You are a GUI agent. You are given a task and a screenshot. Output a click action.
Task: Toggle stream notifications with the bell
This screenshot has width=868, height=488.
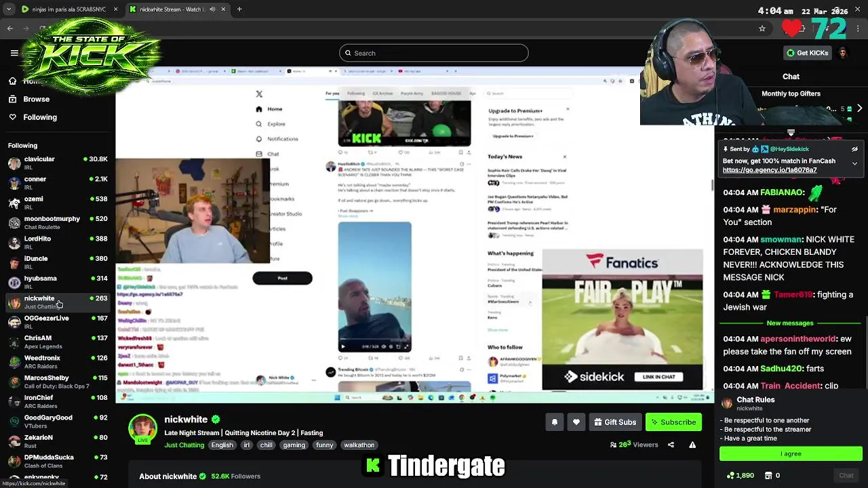555,422
